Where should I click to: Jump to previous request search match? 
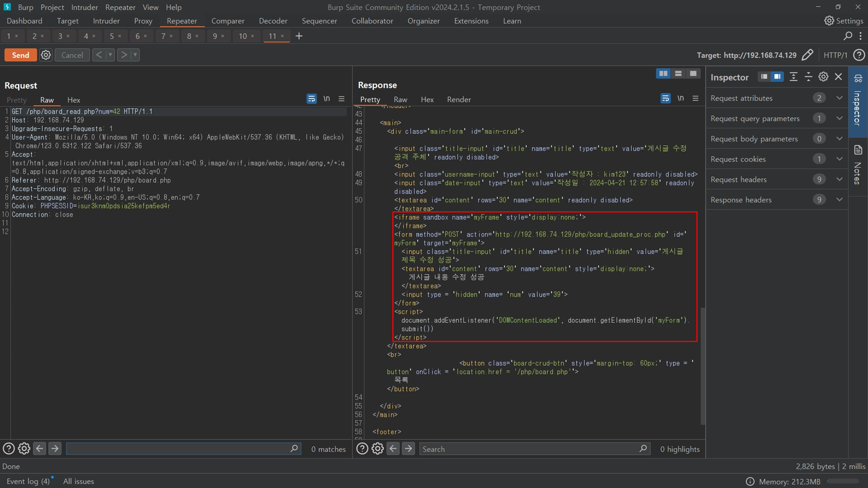click(39, 449)
